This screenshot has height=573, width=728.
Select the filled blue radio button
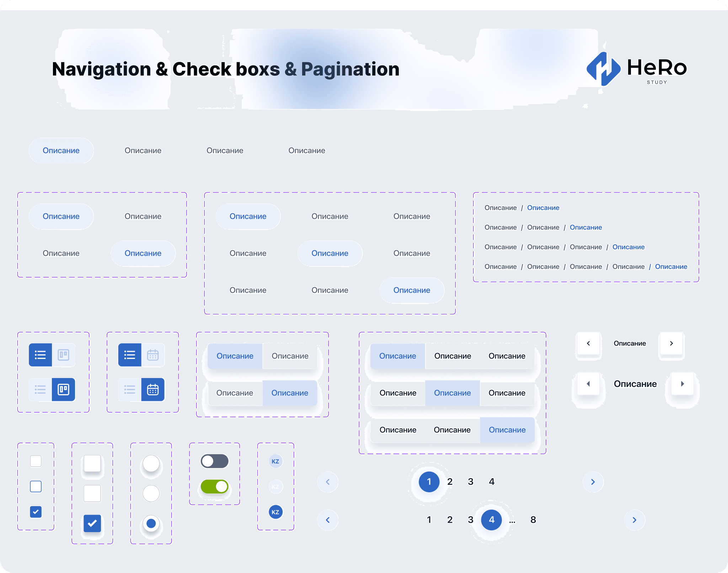(151, 523)
